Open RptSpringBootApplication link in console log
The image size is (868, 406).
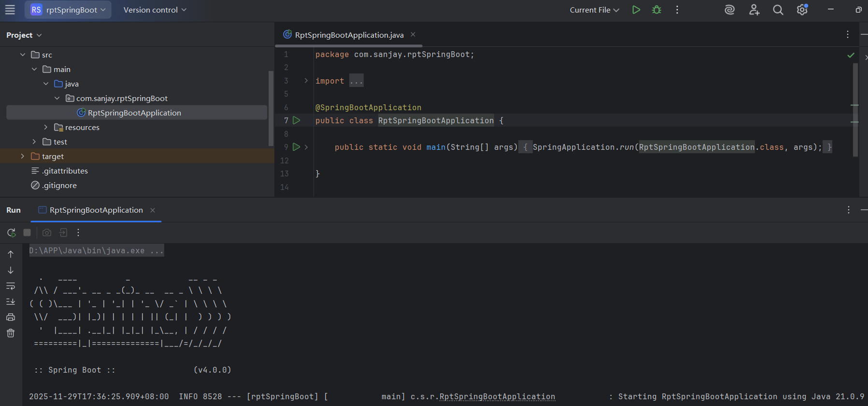coord(497,397)
